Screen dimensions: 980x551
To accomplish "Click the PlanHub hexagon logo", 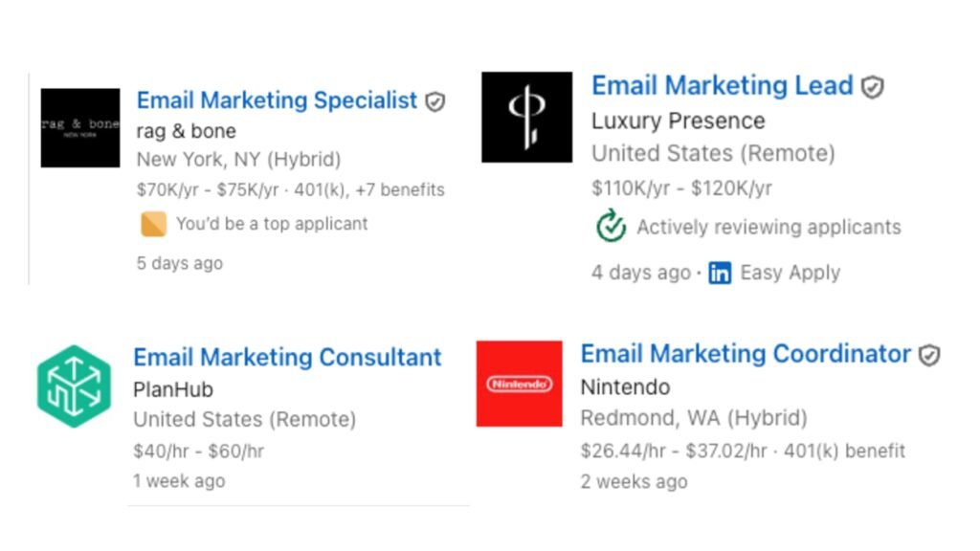I will point(74,386).
